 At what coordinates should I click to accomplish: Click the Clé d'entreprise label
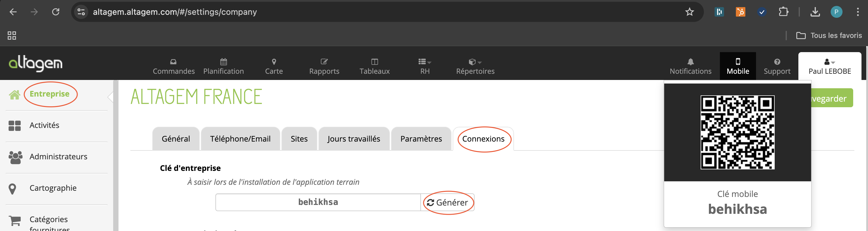tap(190, 168)
